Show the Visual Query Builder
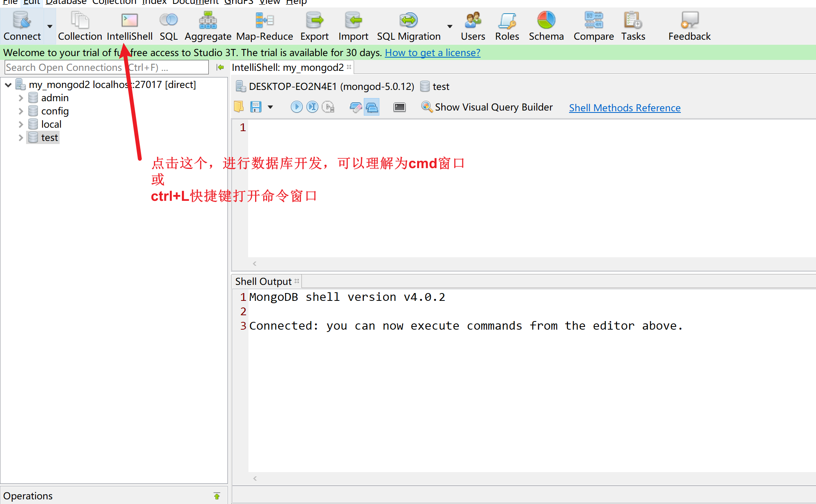The width and height of the screenshot is (816, 504). pyautogui.click(x=487, y=107)
